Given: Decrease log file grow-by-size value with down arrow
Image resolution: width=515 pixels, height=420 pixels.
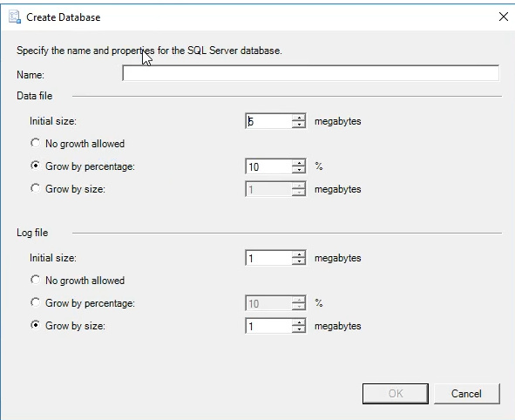Looking at the screenshot, I should 299,329.
